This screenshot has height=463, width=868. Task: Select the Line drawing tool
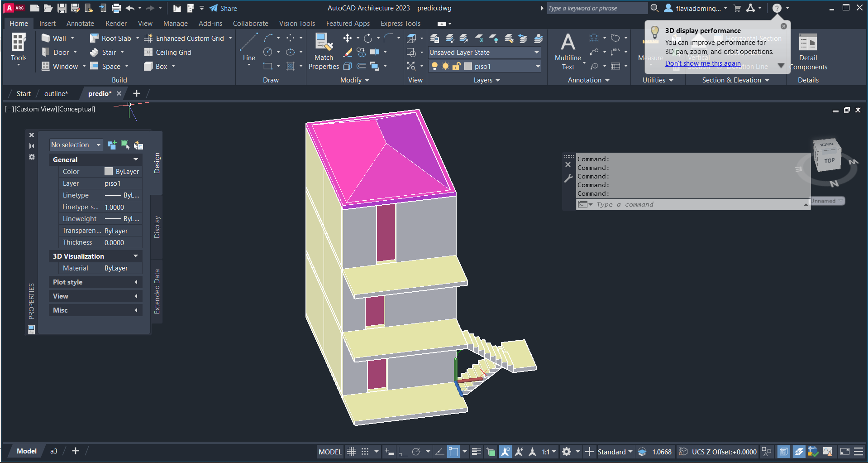tap(249, 47)
